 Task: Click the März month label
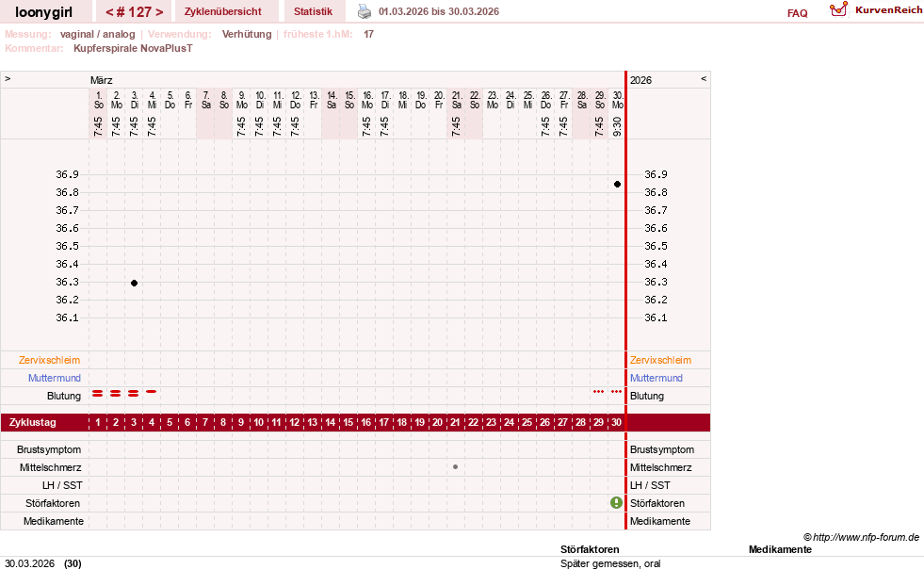[x=102, y=80]
